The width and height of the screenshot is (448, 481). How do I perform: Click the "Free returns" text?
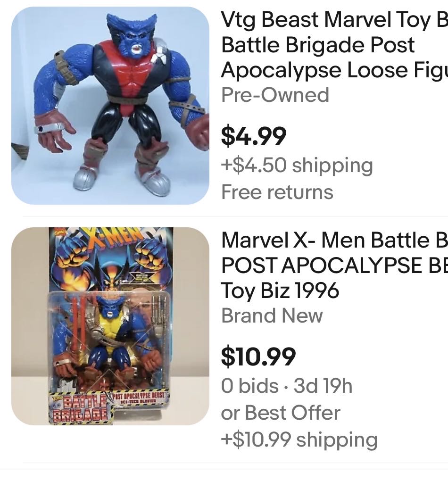pos(277,192)
